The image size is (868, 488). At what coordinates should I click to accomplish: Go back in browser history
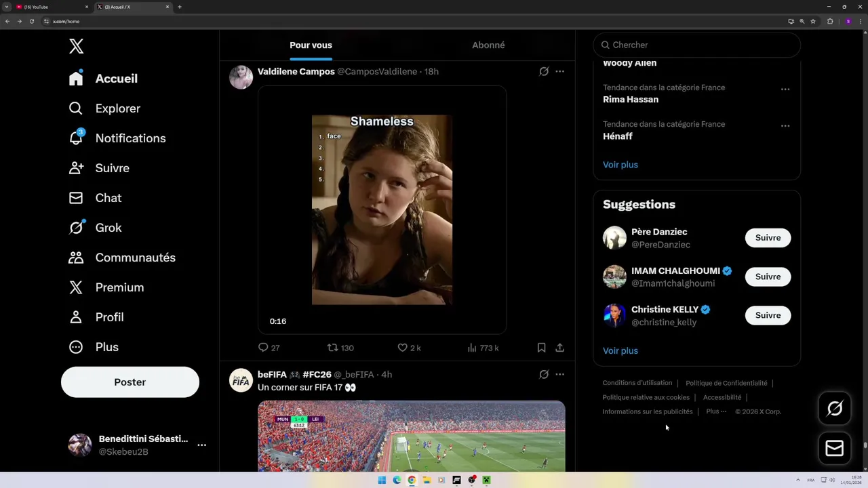point(7,21)
